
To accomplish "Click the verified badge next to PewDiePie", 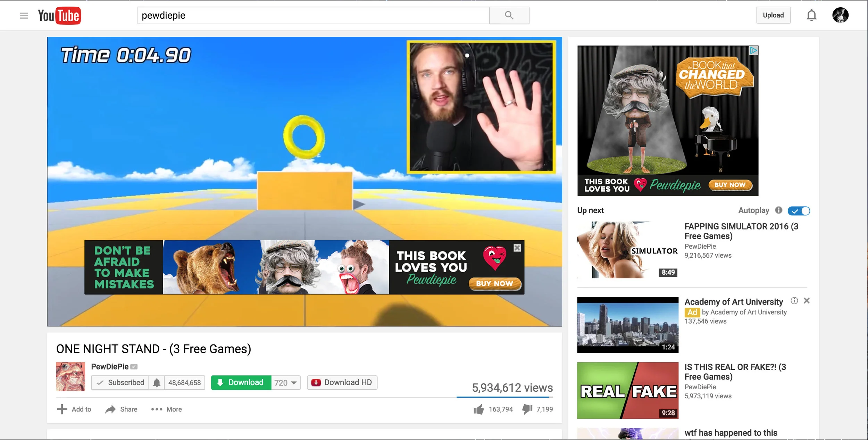I will pos(134,367).
